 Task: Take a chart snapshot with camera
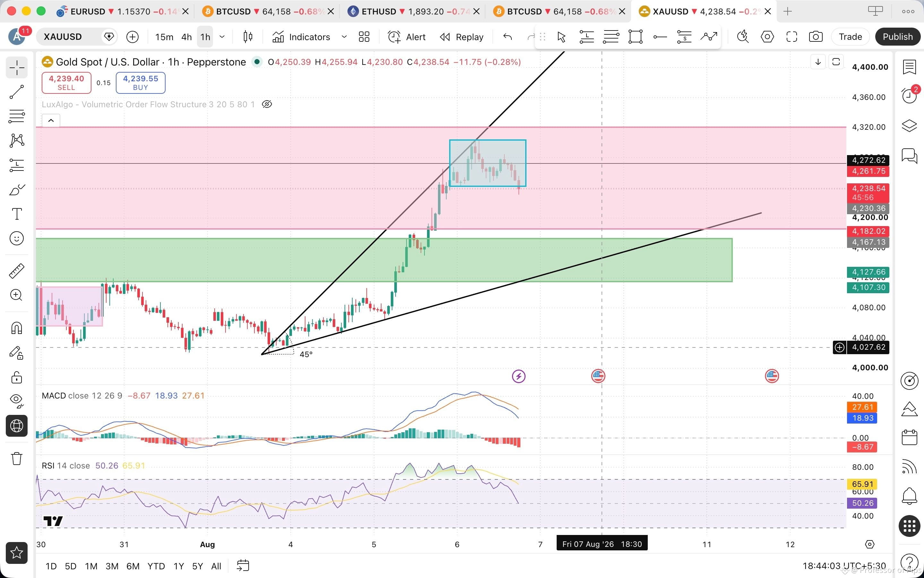click(816, 37)
